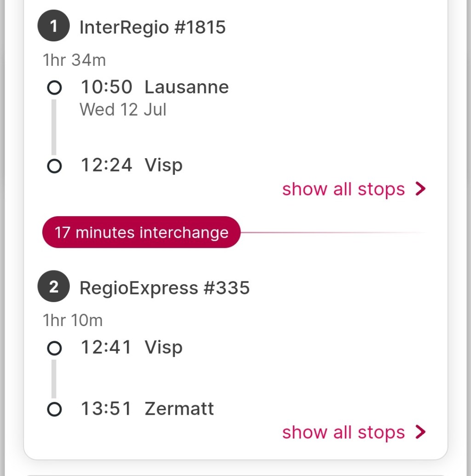Select the InterRegio #1815 train title
The image size is (471, 476).
pos(152,28)
